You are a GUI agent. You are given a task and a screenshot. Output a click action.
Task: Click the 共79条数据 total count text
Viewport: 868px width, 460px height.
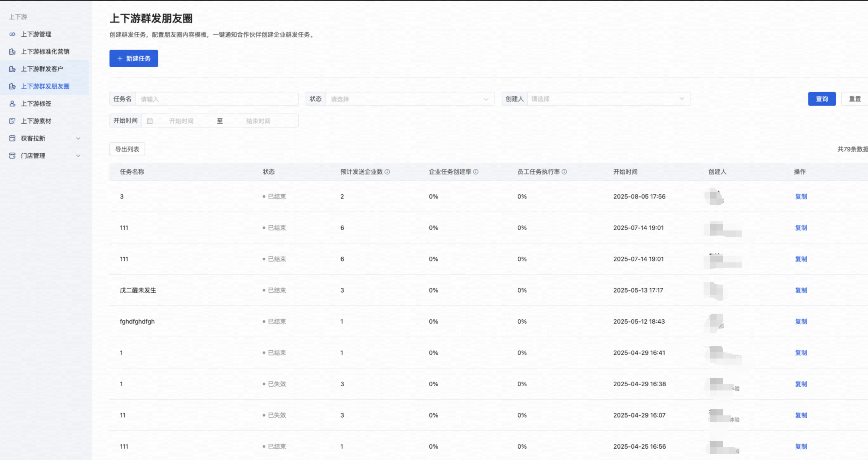click(853, 149)
